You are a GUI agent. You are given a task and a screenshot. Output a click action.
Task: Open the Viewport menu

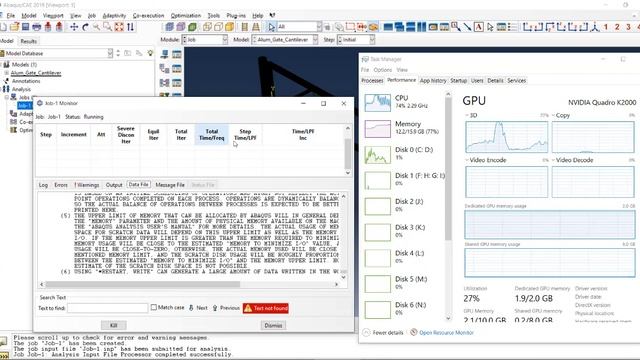[x=53, y=16]
